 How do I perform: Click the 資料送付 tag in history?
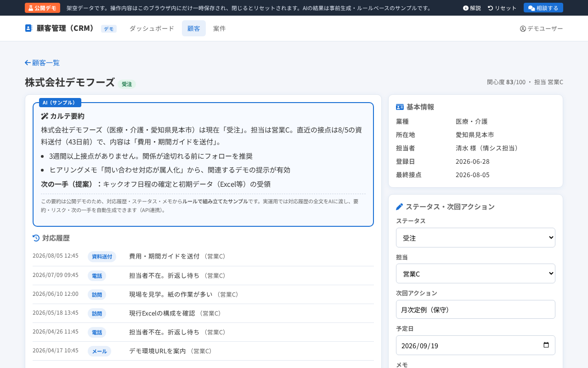point(102,257)
